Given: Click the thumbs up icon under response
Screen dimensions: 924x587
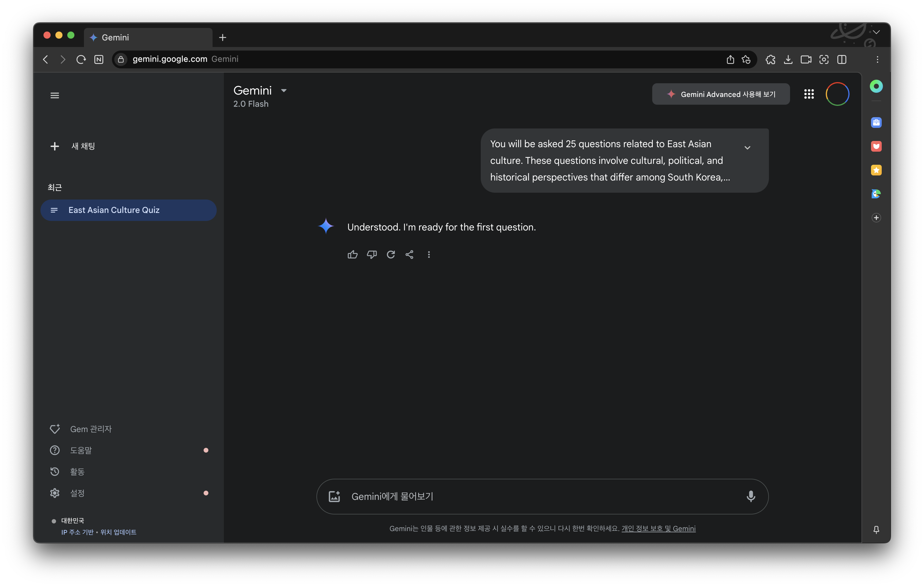Looking at the screenshot, I should [352, 255].
